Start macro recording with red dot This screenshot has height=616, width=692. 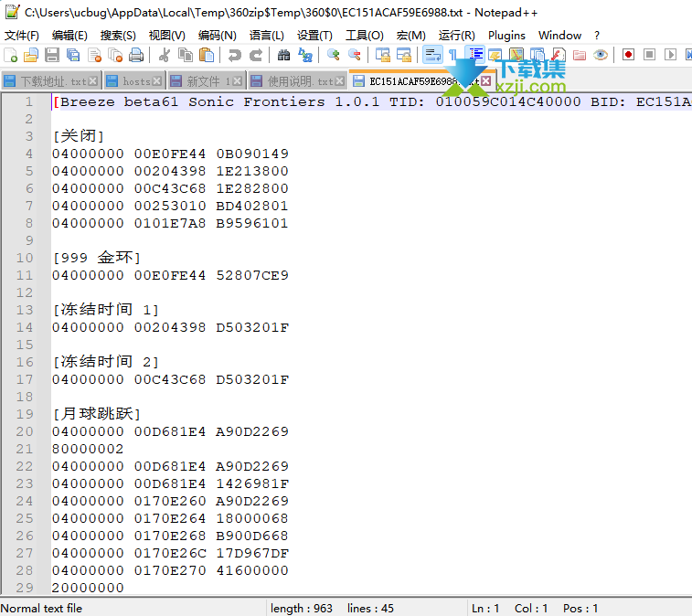click(x=628, y=55)
